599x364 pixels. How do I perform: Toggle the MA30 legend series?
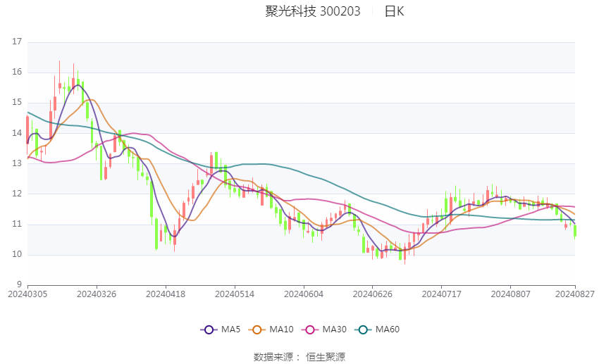[324, 330]
